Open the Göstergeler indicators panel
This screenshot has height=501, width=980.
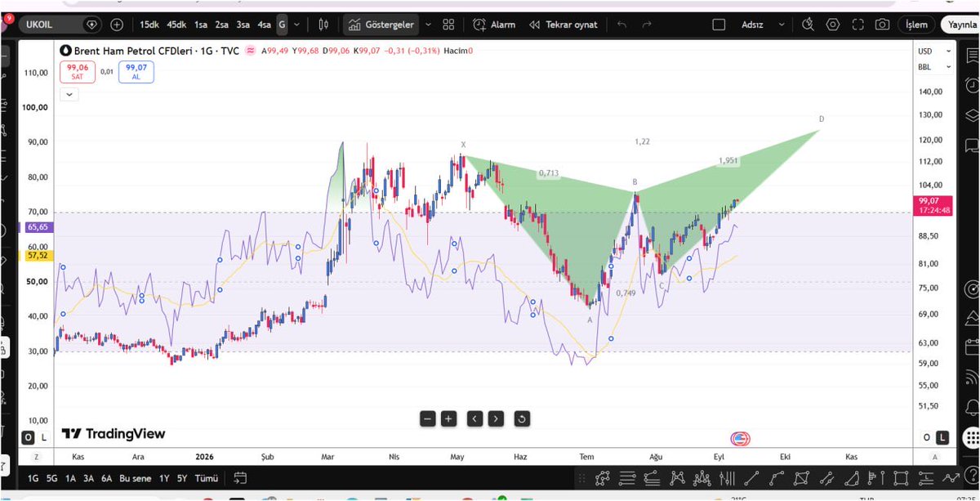click(x=381, y=25)
